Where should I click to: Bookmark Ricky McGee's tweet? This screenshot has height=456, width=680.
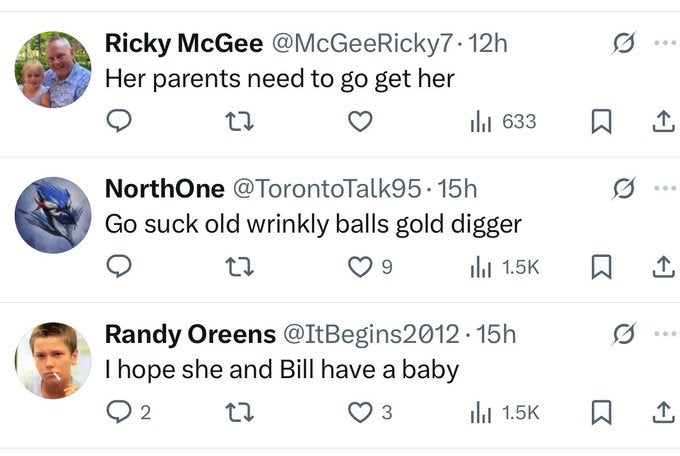pyautogui.click(x=601, y=122)
